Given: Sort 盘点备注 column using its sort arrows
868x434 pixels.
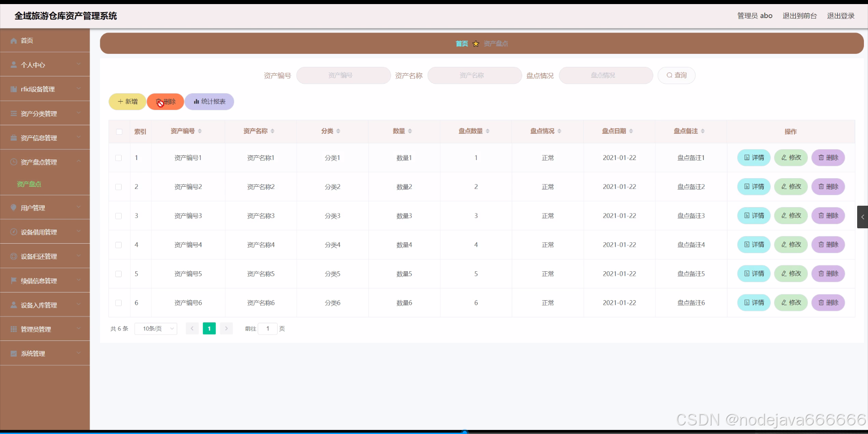Looking at the screenshot, I should point(703,131).
